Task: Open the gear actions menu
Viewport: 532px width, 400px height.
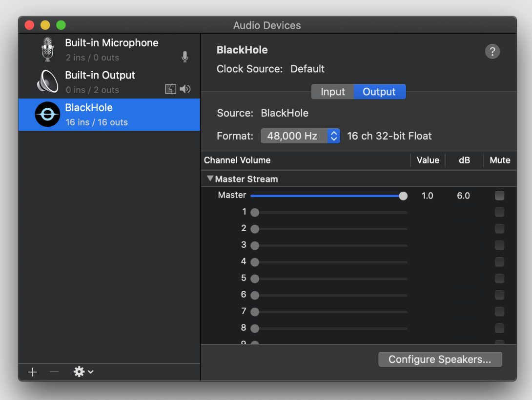Action: pyautogui.click(x=83, y=372)
